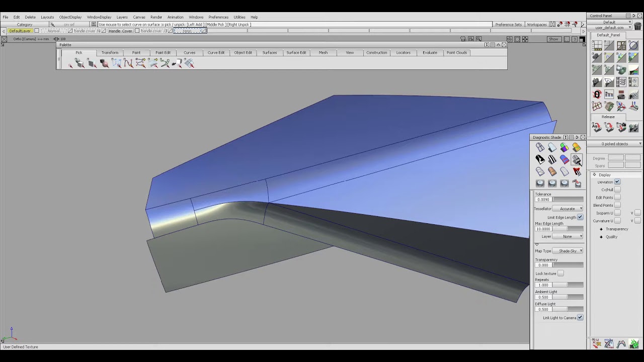Select the circle curve icon in Default_Panel

[633, 46]
